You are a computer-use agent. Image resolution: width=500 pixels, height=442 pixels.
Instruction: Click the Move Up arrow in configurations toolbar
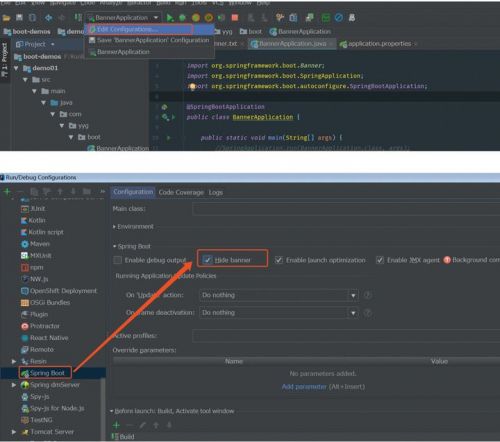pyautogui.click(x=60, y=192)
